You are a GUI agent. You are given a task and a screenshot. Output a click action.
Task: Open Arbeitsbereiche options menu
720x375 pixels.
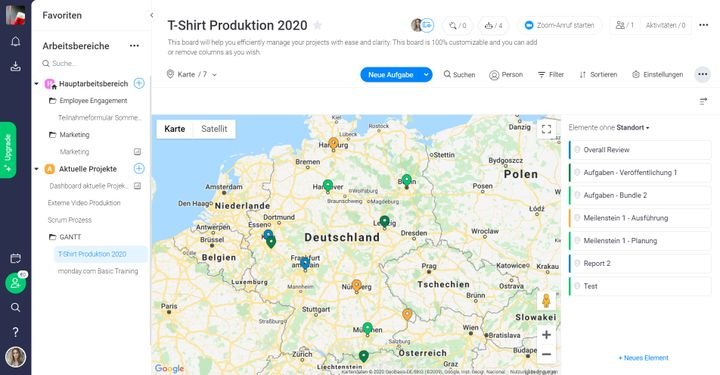134,46
